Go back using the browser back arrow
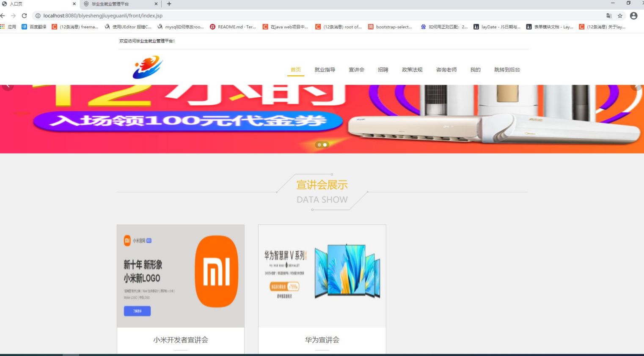 pos(3,16)
